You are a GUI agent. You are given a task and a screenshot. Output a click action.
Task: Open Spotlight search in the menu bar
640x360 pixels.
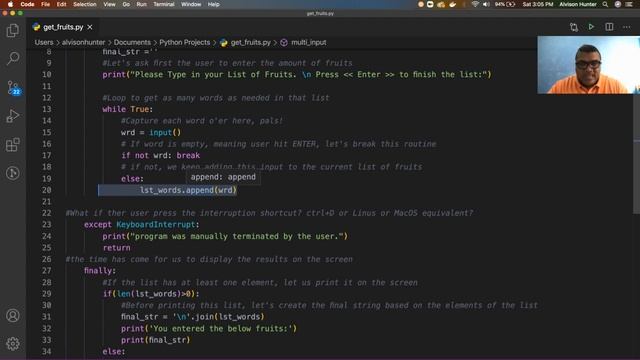[605, 4]
